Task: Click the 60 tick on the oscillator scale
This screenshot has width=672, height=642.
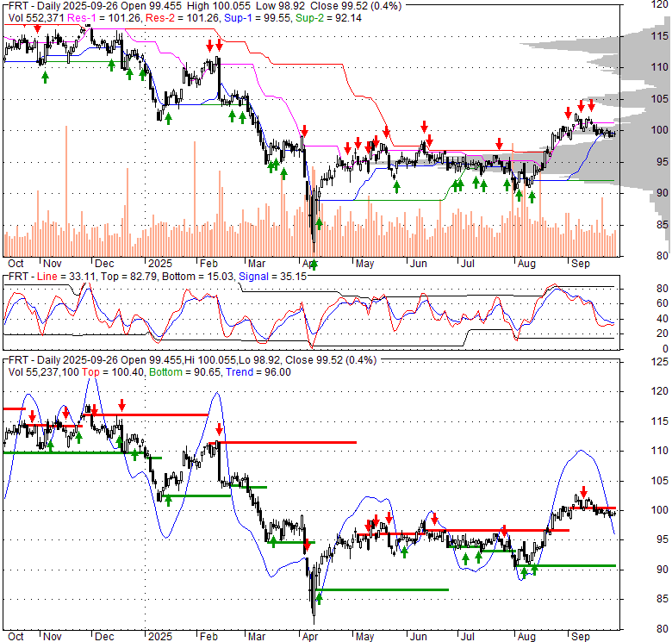Action: pos(663,303)
